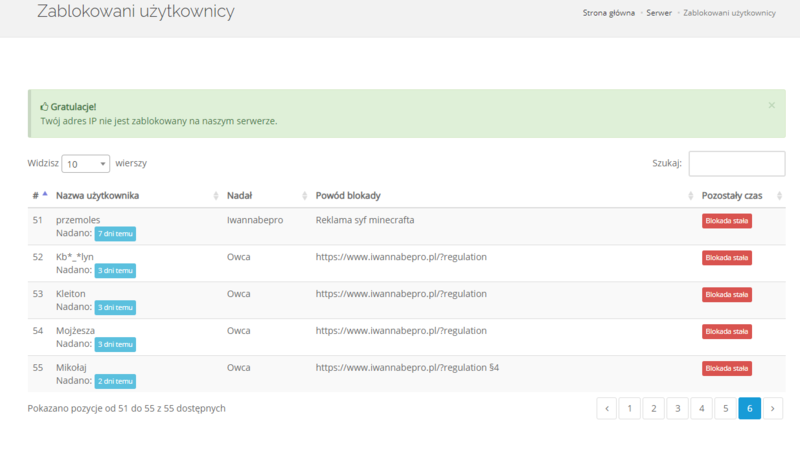Click the 7 dni temu badge for przemoles

click(x=115, y=233)
